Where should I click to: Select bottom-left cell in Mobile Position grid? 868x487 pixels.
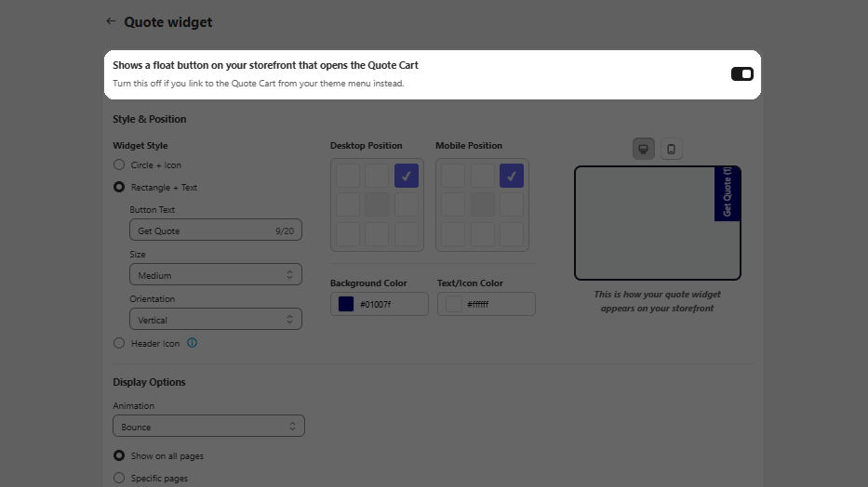453,234
